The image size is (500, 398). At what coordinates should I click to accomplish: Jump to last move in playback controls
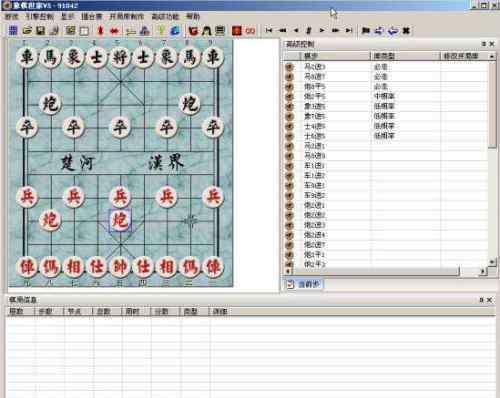[349, 31]
